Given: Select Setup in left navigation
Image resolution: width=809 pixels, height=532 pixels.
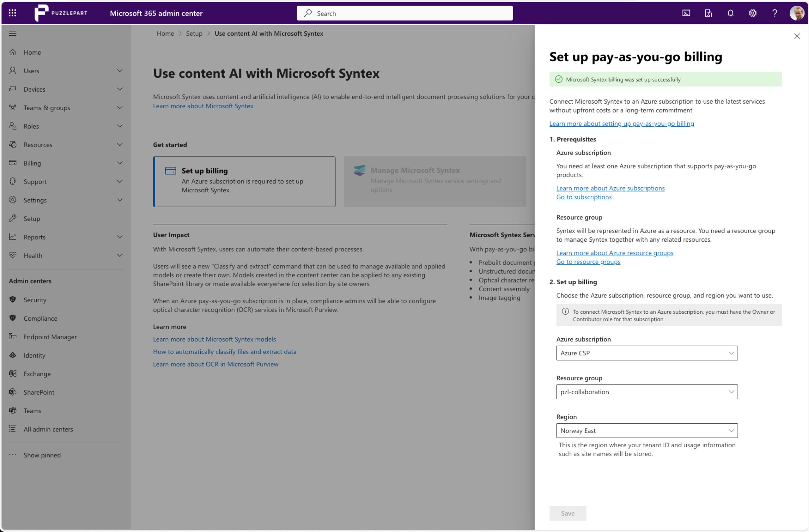Looking at the screenshot, I should pos(32,218).
